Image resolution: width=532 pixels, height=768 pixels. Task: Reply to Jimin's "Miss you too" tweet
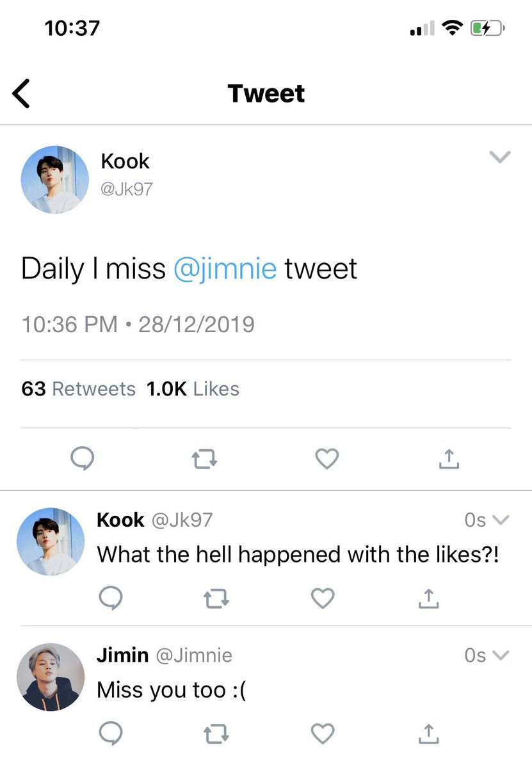[x=111, y=734]
